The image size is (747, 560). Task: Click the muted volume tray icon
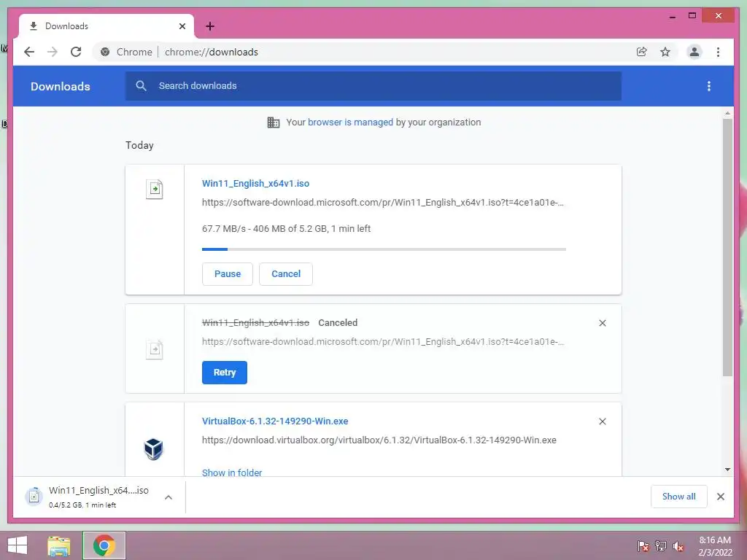point(678,545)
